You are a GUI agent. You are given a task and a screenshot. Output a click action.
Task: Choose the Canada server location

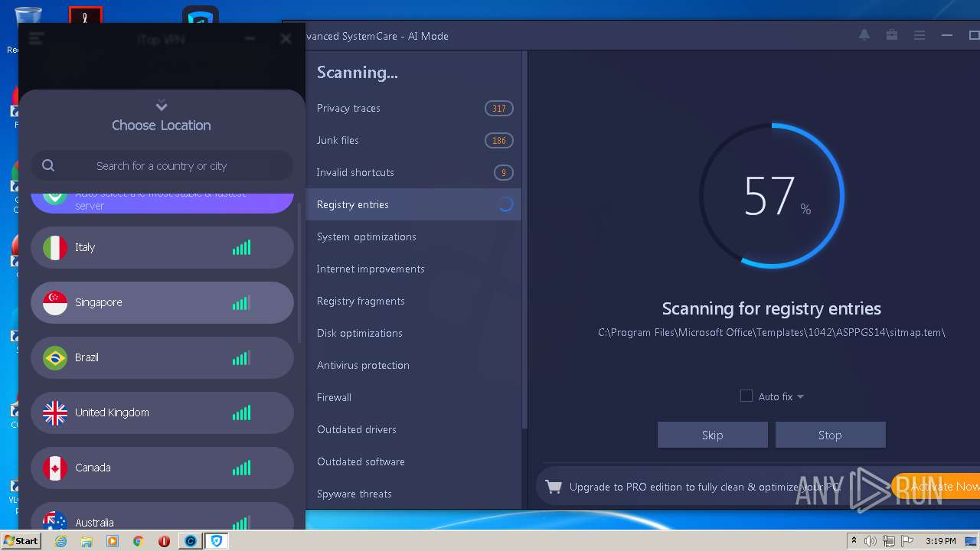tap(162, 468)
